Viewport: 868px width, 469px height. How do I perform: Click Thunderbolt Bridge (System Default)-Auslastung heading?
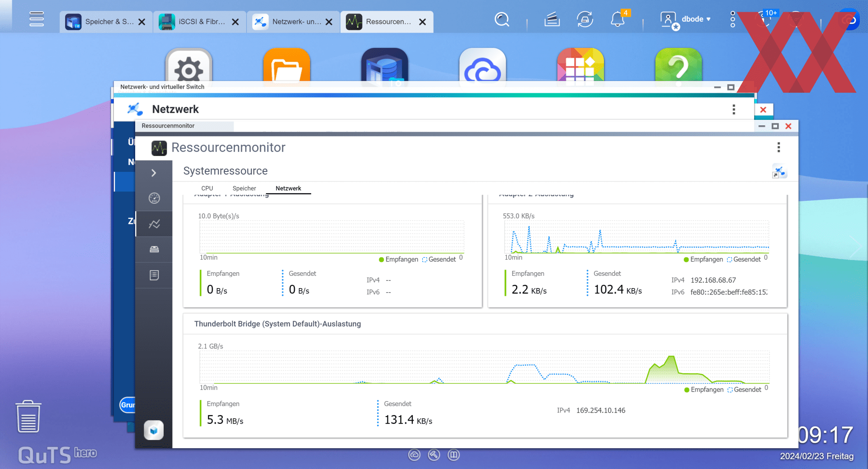click(x=278, y=324)
